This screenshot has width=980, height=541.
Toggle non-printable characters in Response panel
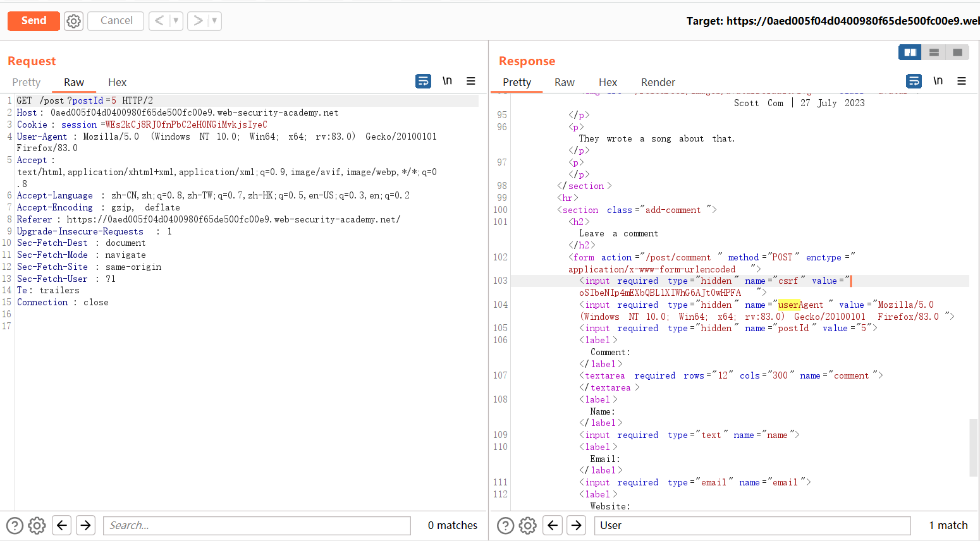[938, 81]
